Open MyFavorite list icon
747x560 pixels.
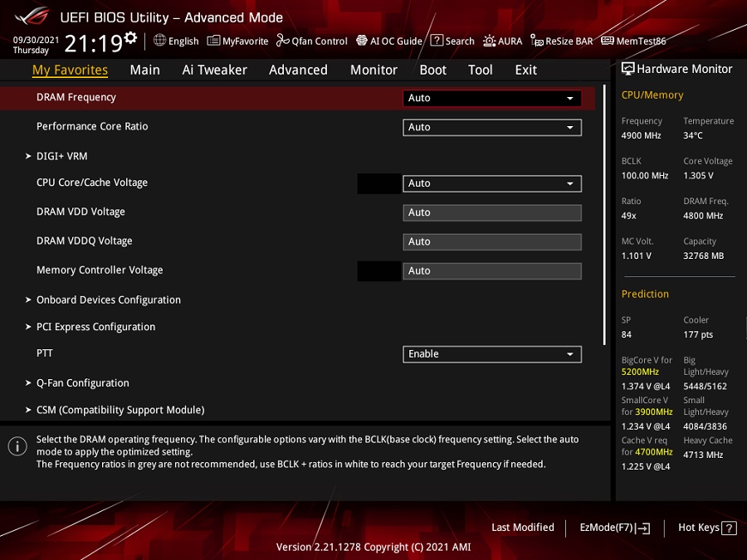[x=213, y=41]
